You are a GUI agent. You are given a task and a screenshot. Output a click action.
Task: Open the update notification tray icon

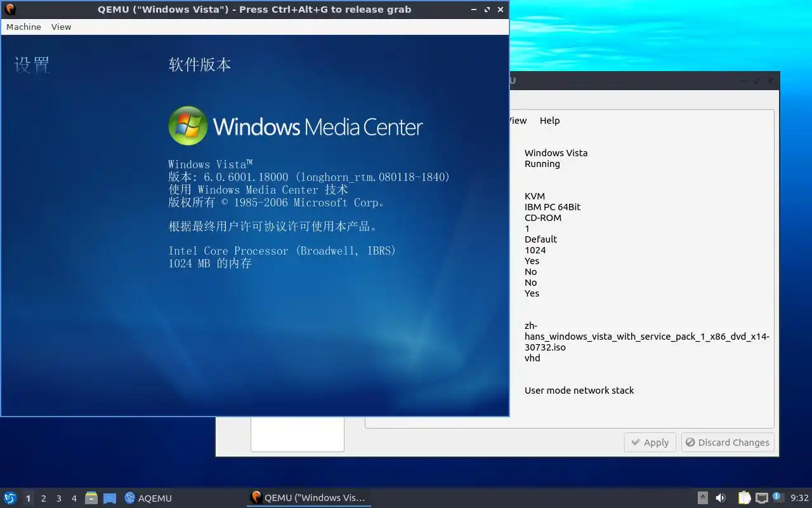tap(778, 497)
